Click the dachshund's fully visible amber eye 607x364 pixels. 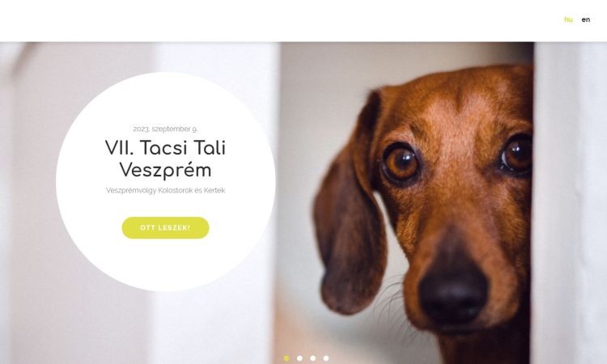click(401, 163)
